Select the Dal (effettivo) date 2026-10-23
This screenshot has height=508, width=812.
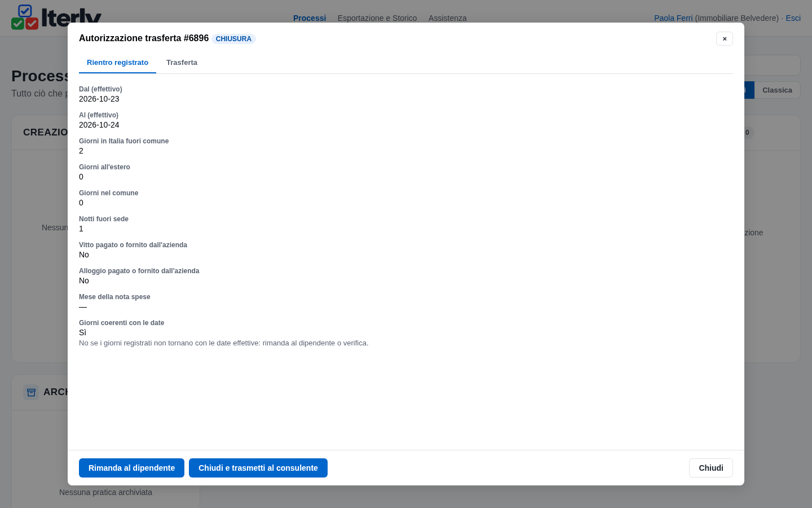(99, 99)
